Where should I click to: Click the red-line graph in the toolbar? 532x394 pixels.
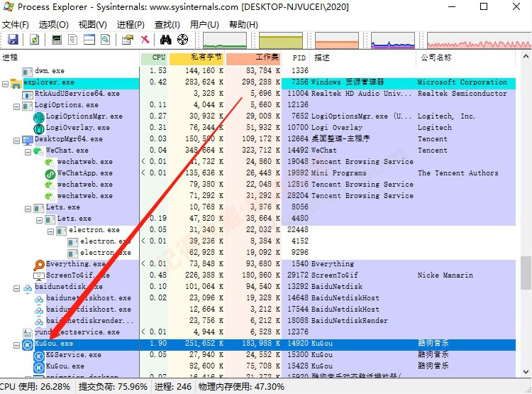479,40
